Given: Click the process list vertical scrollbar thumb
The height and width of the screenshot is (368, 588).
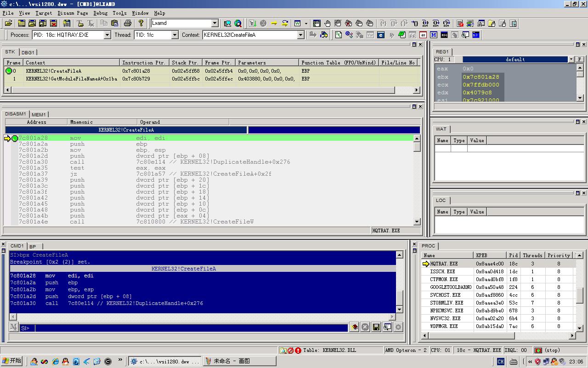Looking at the screenshot, I should [x=579, y=296].
